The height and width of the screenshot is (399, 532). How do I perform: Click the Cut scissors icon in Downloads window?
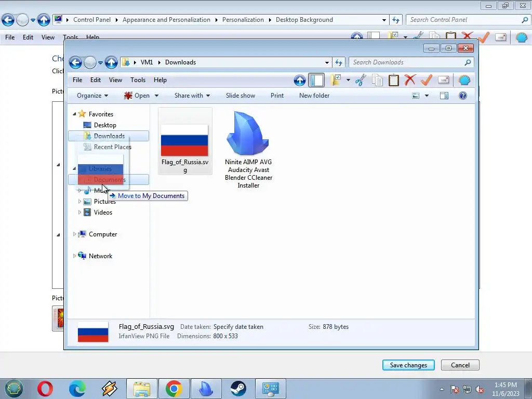point(361,81)
